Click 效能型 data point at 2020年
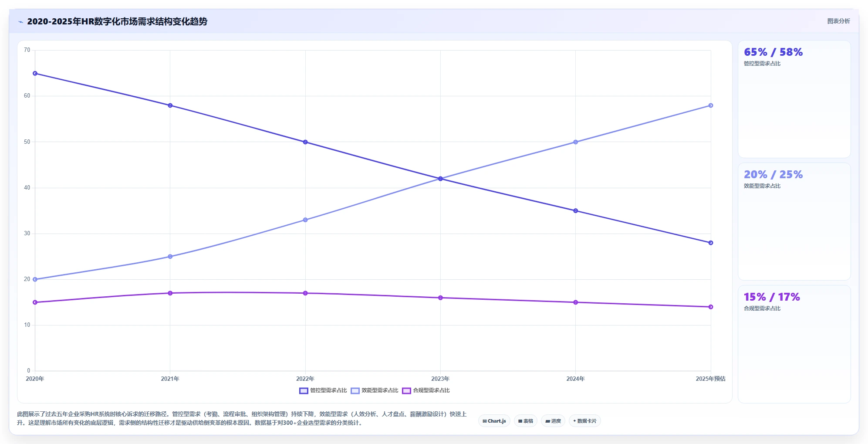Screen dimensions: 868x444 point(35,279)
